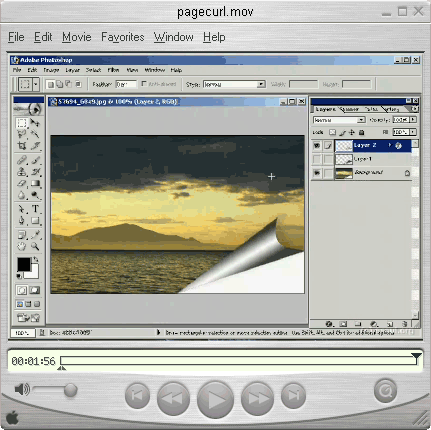431x430 pixels.
Task: Select the Zoom magnifier tool
Action: [35, 246]
